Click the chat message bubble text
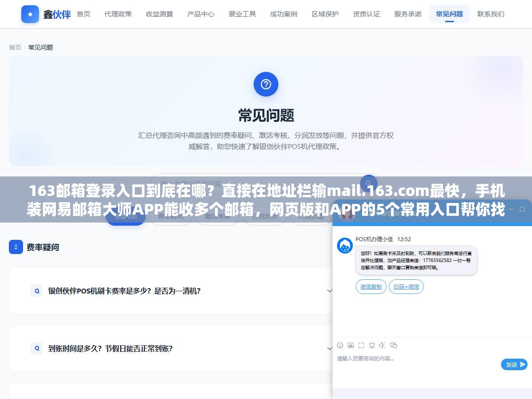Viewport: 532px width, 399px height. [416, 260]
